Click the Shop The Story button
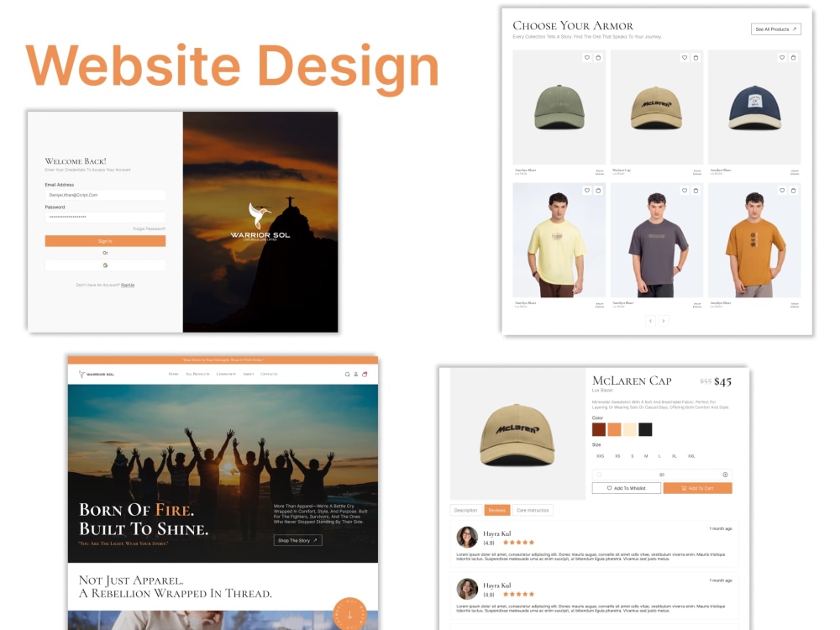The width and height of the screenshot is (840, 630). (x=298, y=540)
